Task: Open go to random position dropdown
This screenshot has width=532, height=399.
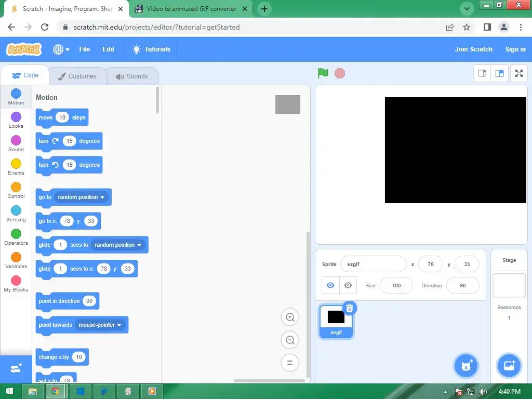Action: 81,197
